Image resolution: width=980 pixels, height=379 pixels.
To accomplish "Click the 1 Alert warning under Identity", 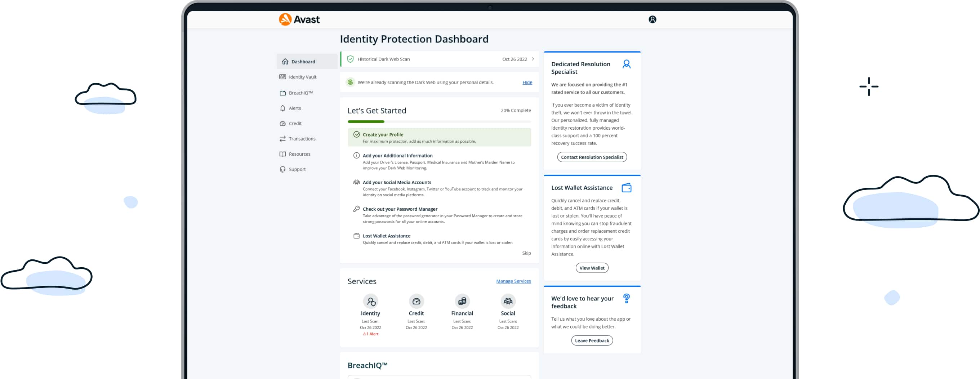I will (370, 334).
